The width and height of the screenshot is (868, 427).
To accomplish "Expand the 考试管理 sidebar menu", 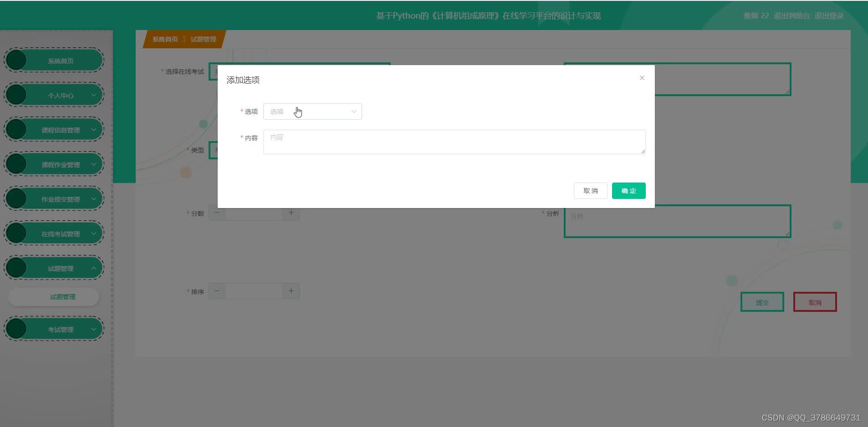I will 54,329.
